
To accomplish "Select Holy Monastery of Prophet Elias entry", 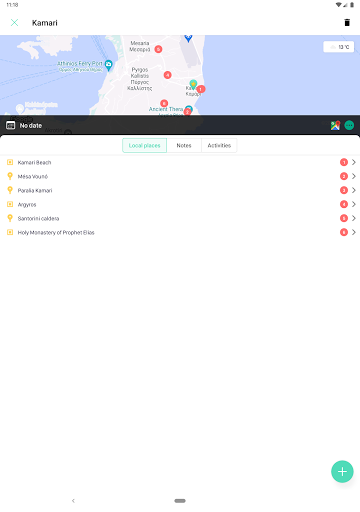I will tap(180, 232).
